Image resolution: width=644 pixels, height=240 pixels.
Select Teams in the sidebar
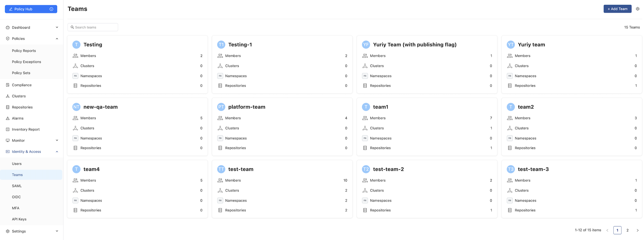click(31, 175)
